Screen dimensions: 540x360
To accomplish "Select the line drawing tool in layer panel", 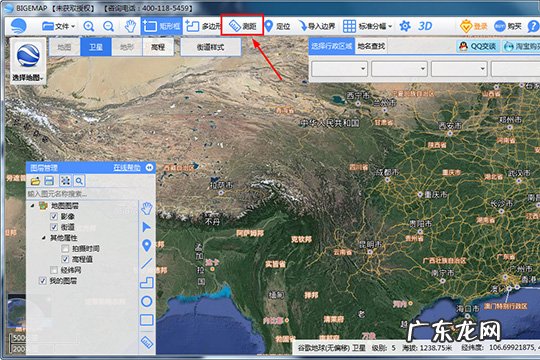I will click(x=147, y=264).
